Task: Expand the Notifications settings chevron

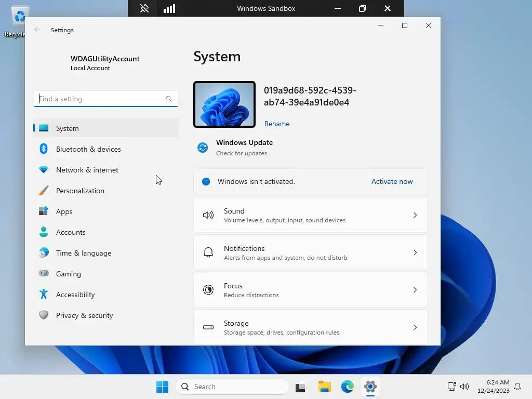Action: point(415,252)
